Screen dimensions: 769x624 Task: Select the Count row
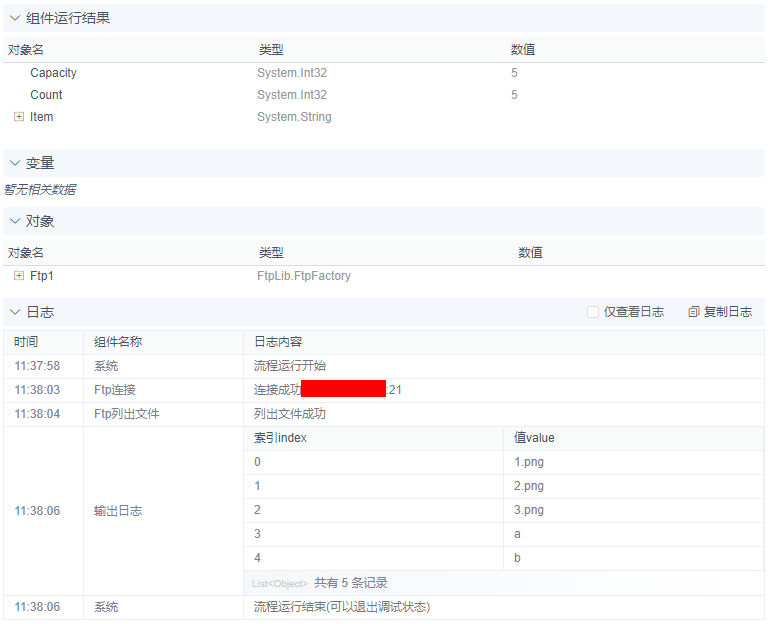pos(46,95)
